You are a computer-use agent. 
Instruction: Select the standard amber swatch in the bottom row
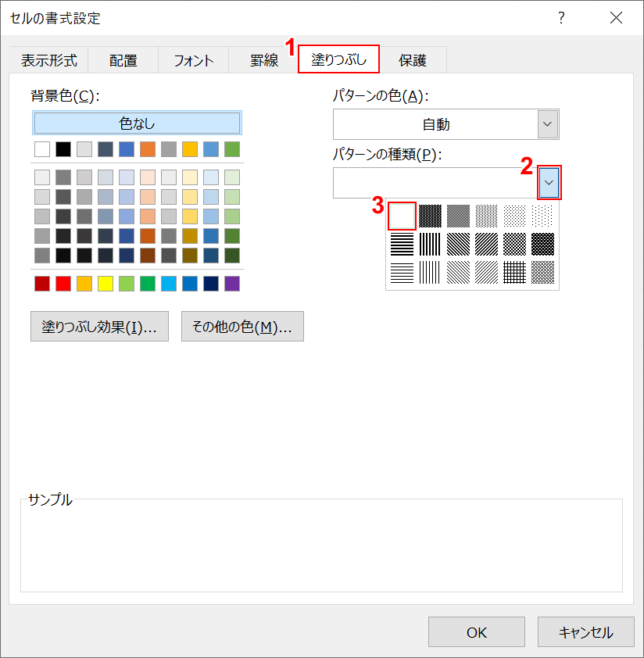(84, 284)
